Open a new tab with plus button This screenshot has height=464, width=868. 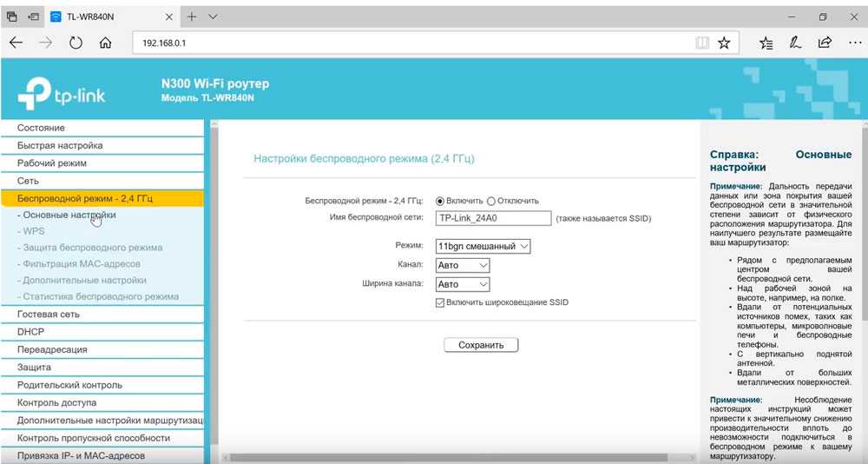pyautogui.click(x=192, y=17)
